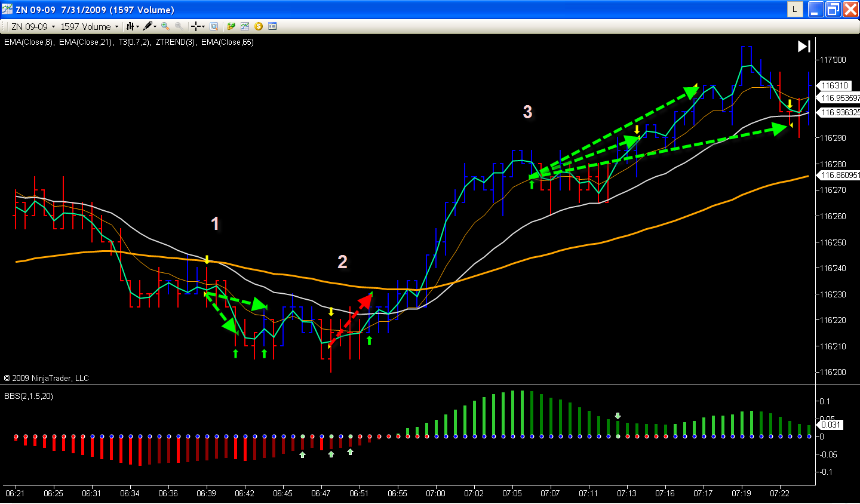Select the drawing tools pen icon
The width and height of the screenshot is (860, 504).
tap(147, 26)
